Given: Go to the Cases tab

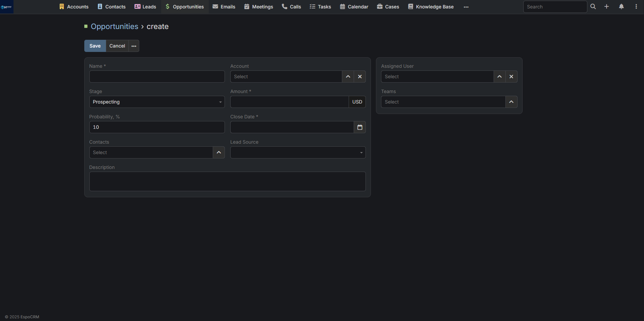Looking at the screenshot, I should coord(388,7).
